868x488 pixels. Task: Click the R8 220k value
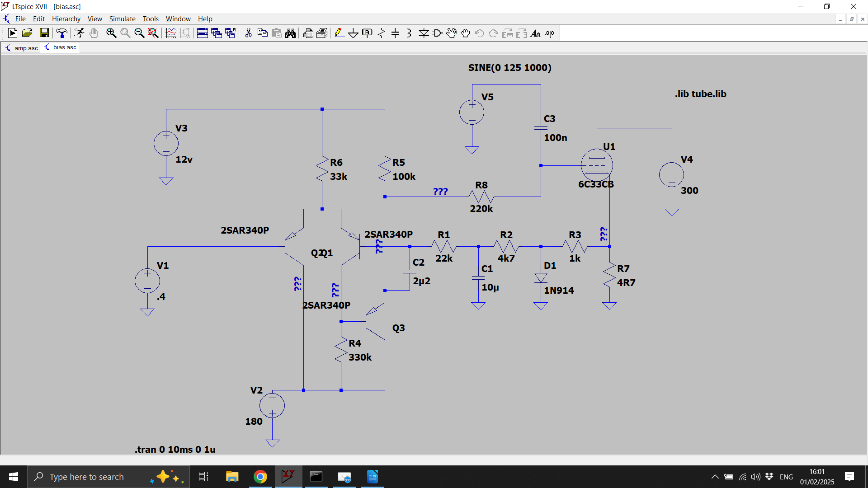[481, 209]
